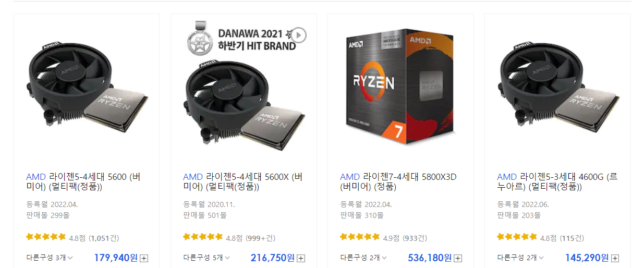644x268 pixels.
Task: Expand 다른구성 2개 for 4600G
Action: click(520, 258)
